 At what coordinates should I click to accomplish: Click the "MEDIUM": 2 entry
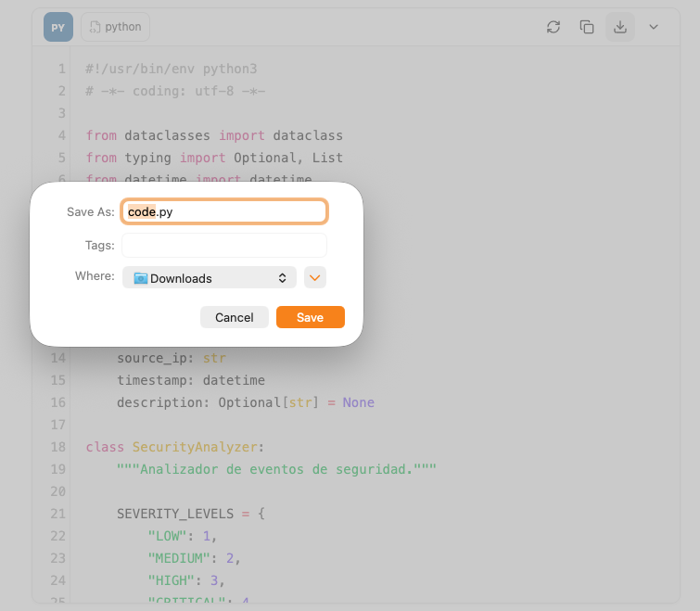tap(194, 558)
